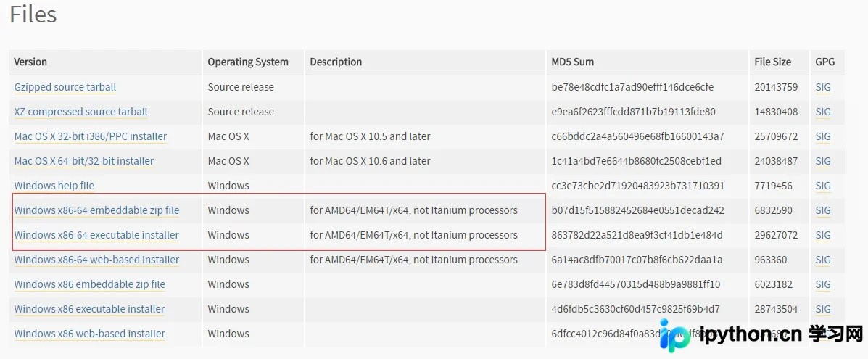Image resolution: width=868 pixels, height=359 pixels.
Task: Download Windows x86 web-based installer
Action: click(x=90, y=334)
